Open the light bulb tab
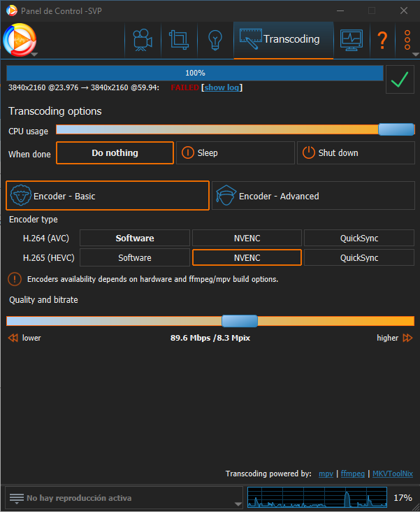This screenshot has height=512, width=420. pos(215,40)
